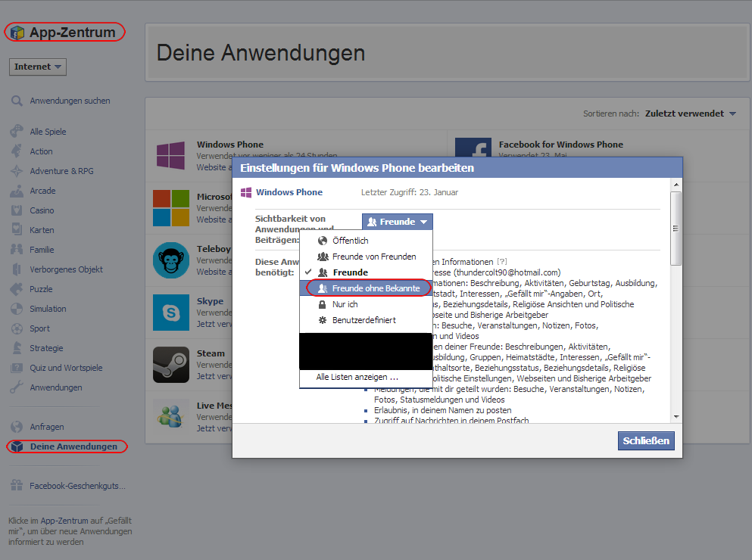The image size is (752, 560).
Task: Open the Windows Phone link in dialog
Action: tap(289, 192)
